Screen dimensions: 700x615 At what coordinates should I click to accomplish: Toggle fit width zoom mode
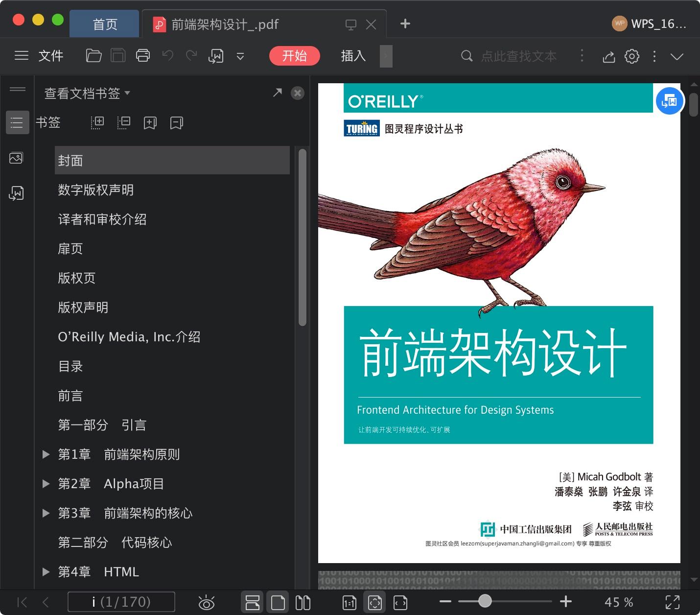pyautogui.click(x=400, y=603)
